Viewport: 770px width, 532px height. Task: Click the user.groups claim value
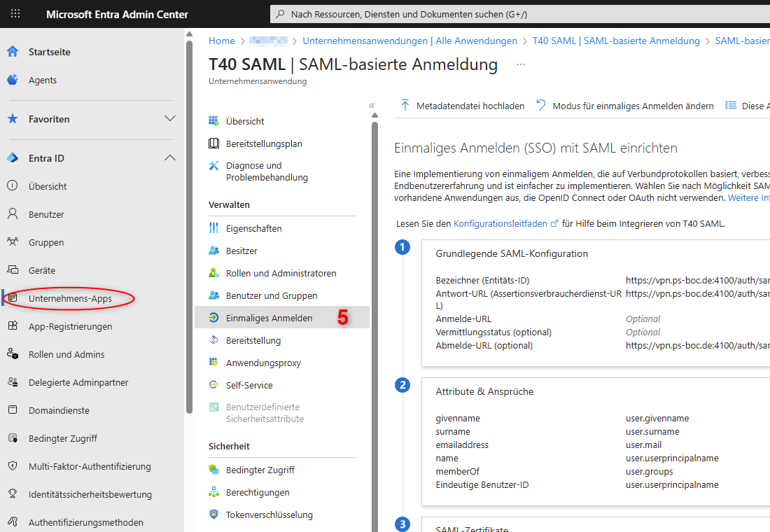[649, 472]
